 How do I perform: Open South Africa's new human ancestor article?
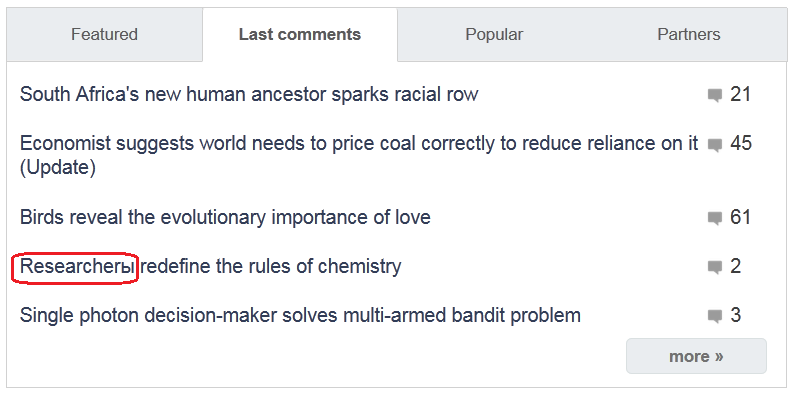[x=249, y=94]
